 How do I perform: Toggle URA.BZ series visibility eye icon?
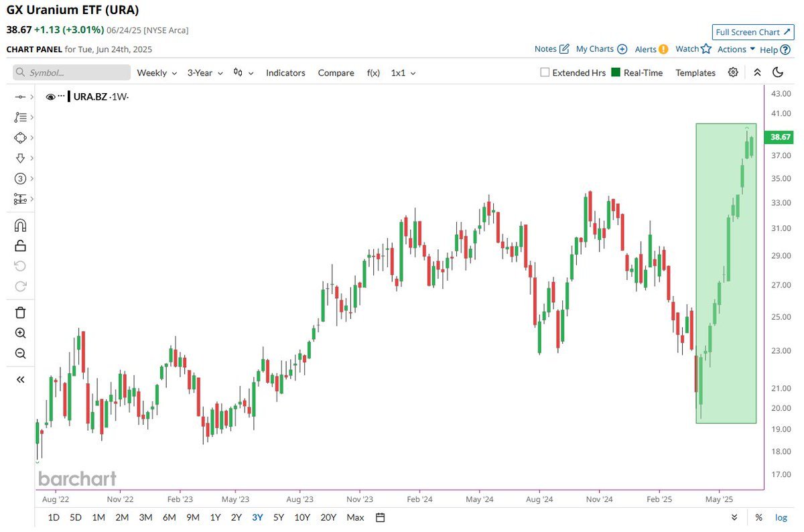point(50,97)
